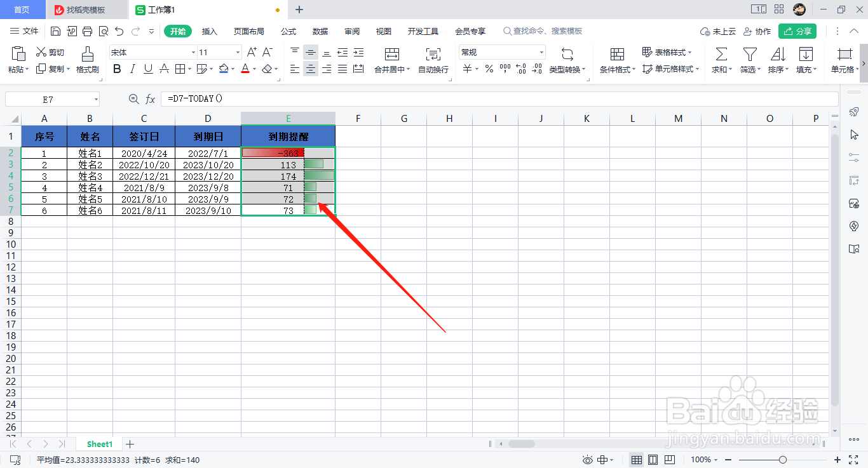868x468 pixels.
Task: Decrease decimal places
Action: (x=537, y=69)
